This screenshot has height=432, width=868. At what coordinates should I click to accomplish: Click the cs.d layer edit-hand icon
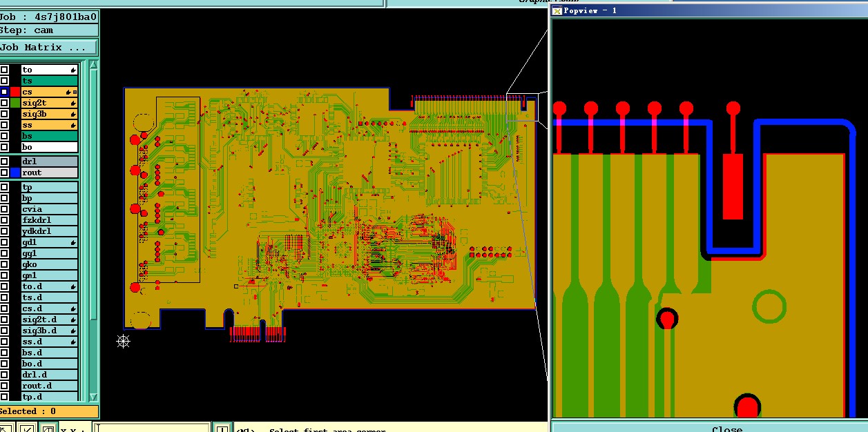(72, 308)
